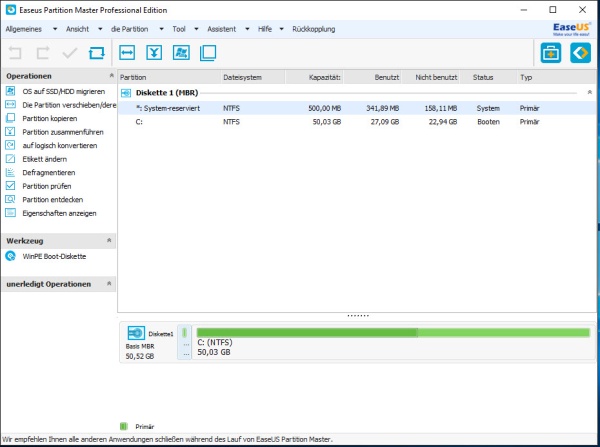600x447 pixels.
Task: Click the 'Partition zusammenführen' sidebar icon
Action: 10,132
